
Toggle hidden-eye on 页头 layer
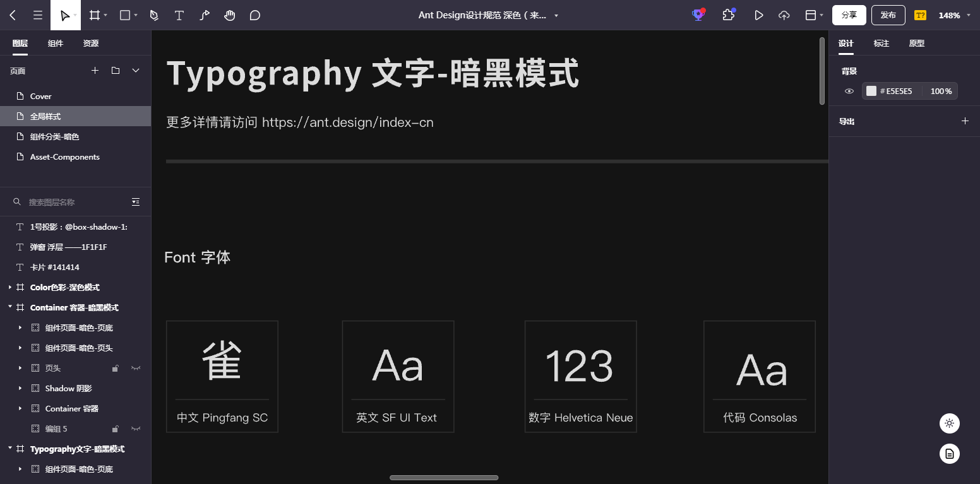coord(136,368)
